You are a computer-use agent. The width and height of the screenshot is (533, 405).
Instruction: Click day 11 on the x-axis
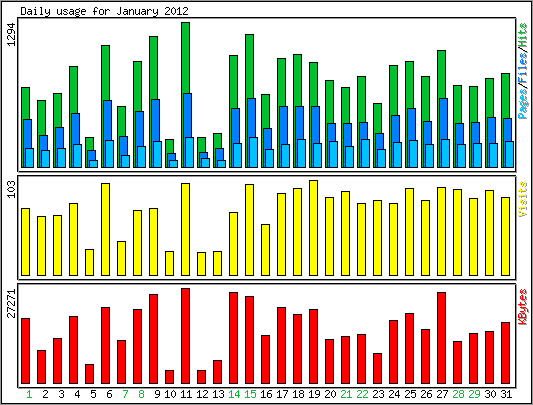186,394
